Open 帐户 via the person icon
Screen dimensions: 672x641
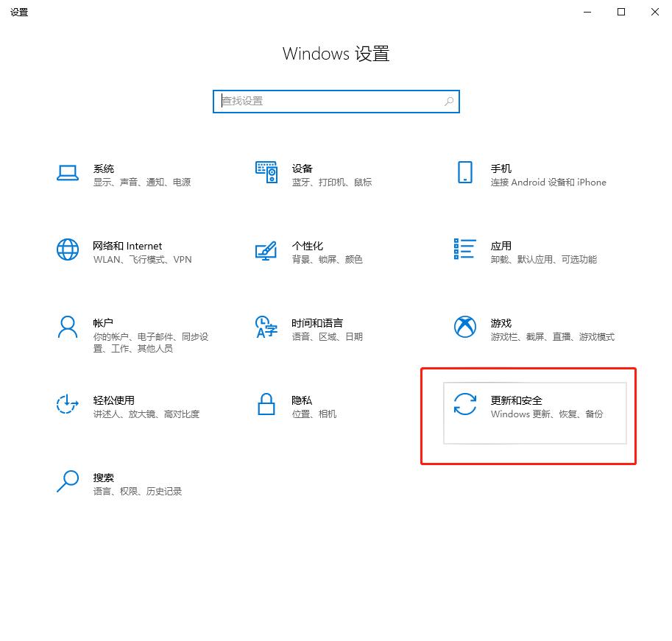click(x=68, y=327)
